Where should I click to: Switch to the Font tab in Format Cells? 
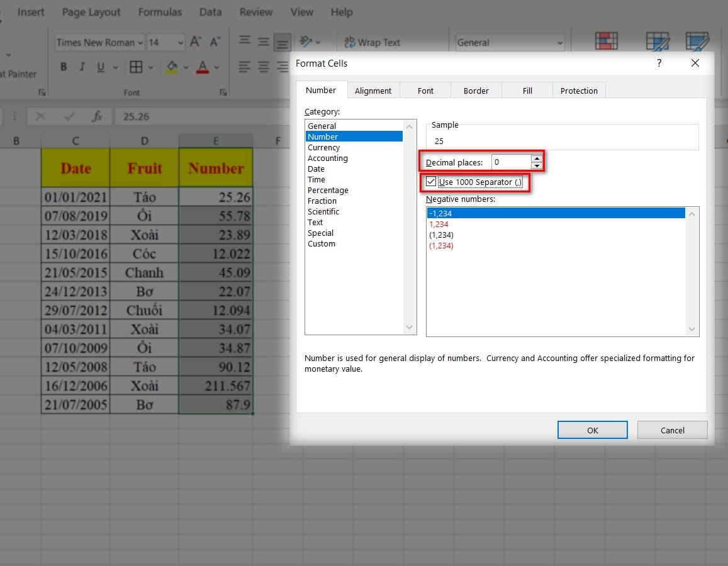pyautogui.click(x=425, y=91)
